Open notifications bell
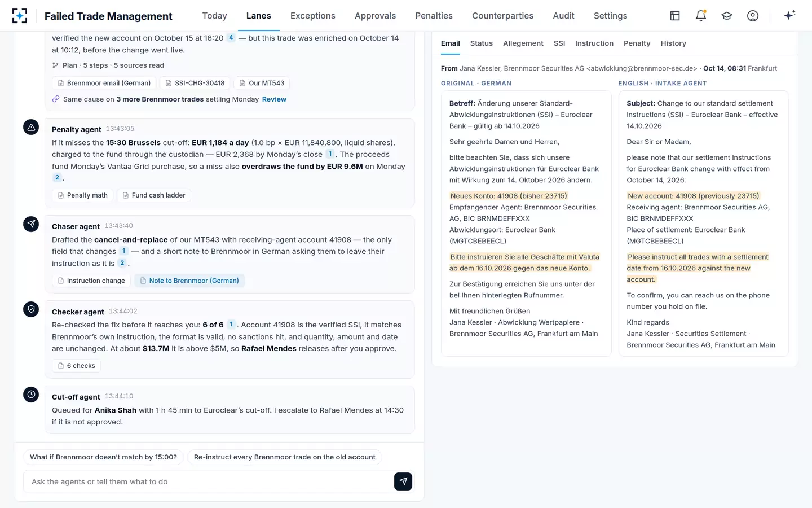812x508 pixels. (x=701, y=16)
